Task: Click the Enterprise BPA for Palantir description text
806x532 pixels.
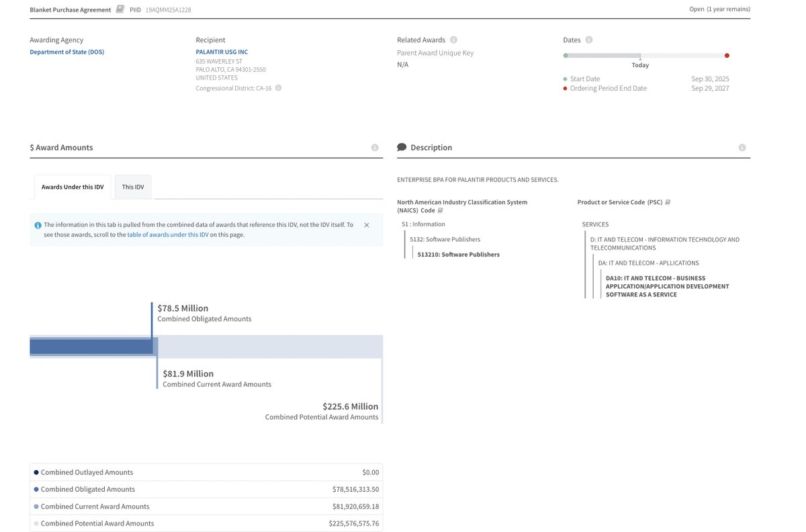Action: tap(478, 180)
